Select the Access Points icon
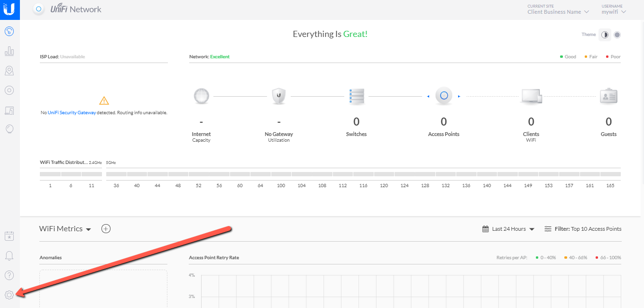The width and height of the screenshot is (644, 308). (x=444, y=96)
